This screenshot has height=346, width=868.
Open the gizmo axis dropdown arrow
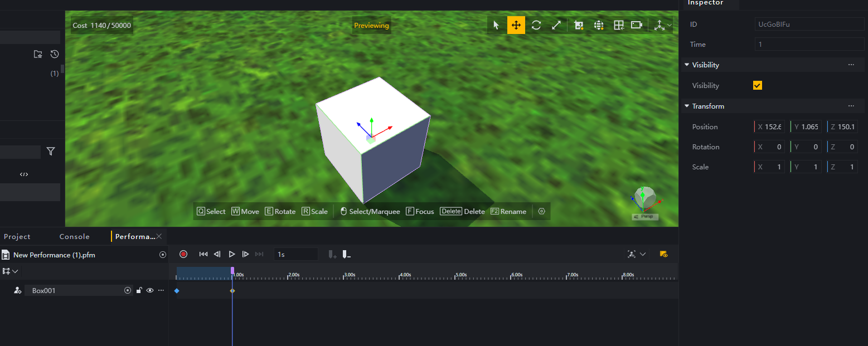coord(670,25)
